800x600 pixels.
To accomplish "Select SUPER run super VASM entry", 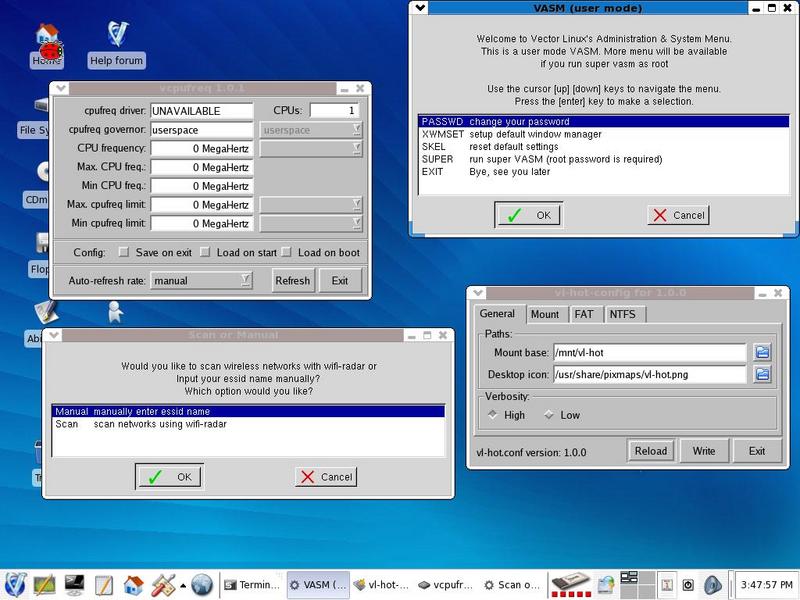I will 541,159.
